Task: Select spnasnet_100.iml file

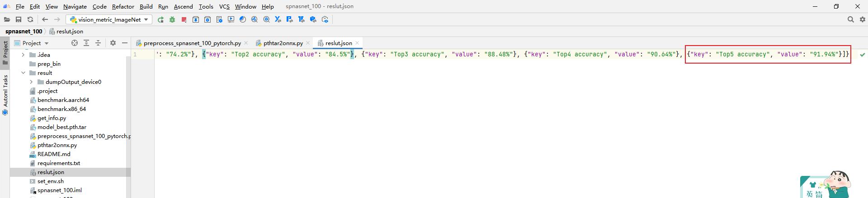Action: pos(60,190)
